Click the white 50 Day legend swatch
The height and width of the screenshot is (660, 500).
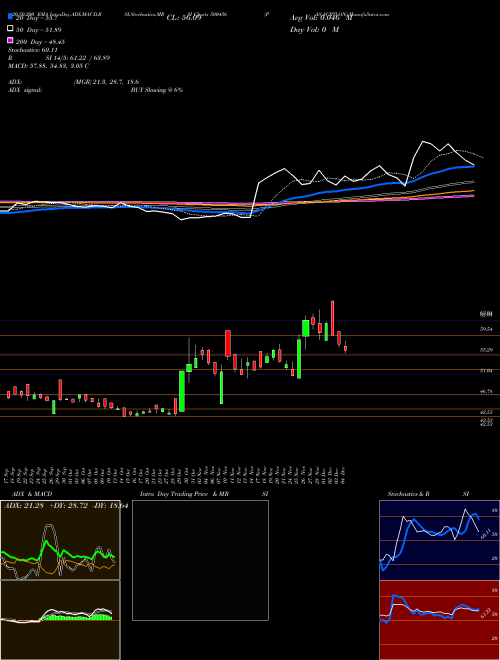(10, 29)
